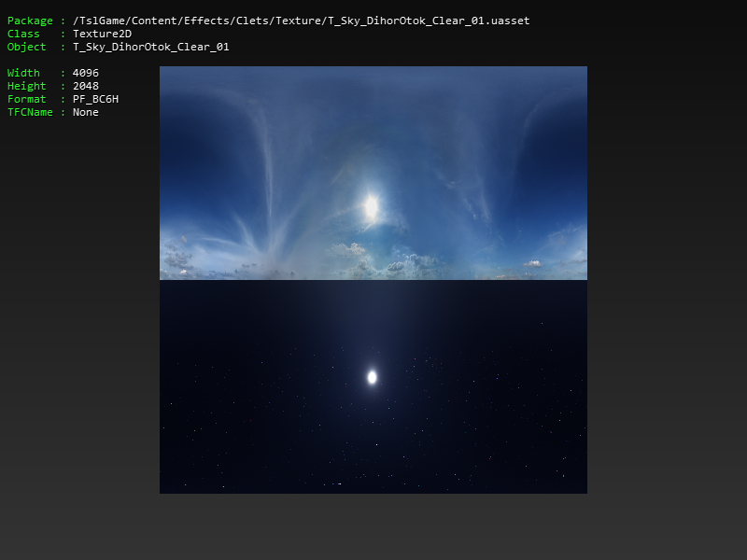Click the Object label
Screen dimensions: 747x560
pyautogui.click(x=26, y=47)
